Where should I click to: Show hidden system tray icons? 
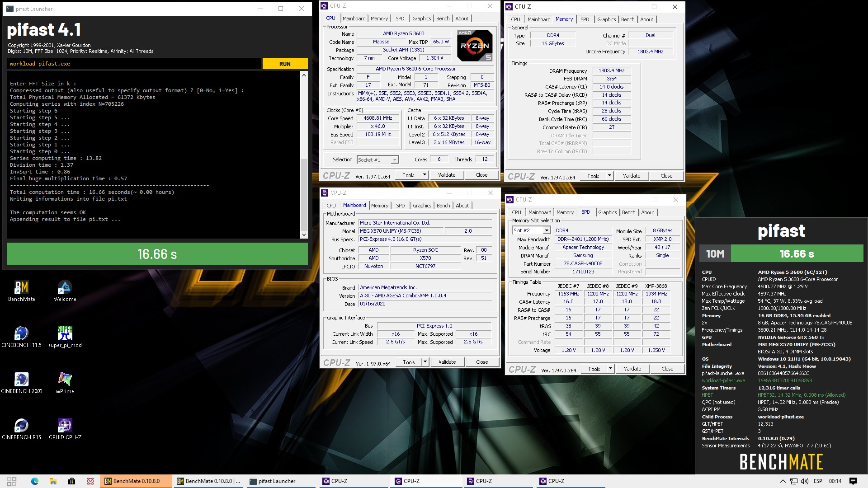pyautogui.click(x=782, y=481)
